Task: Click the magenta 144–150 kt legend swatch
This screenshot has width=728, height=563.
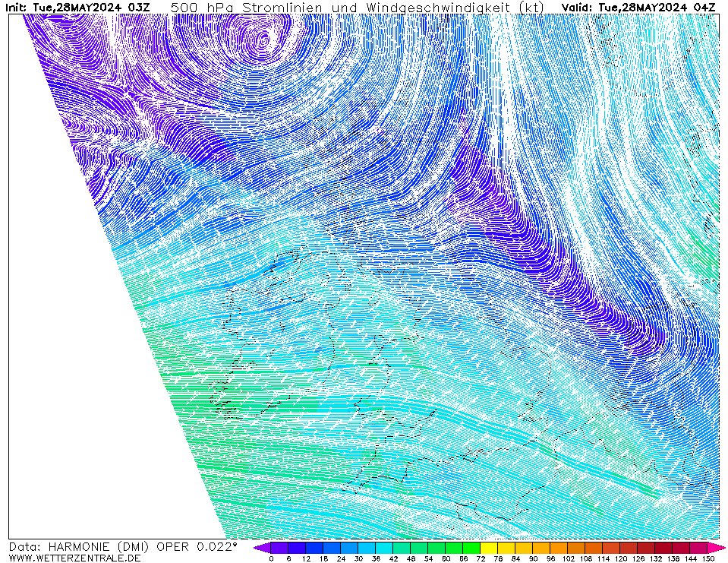Action: 699,548
